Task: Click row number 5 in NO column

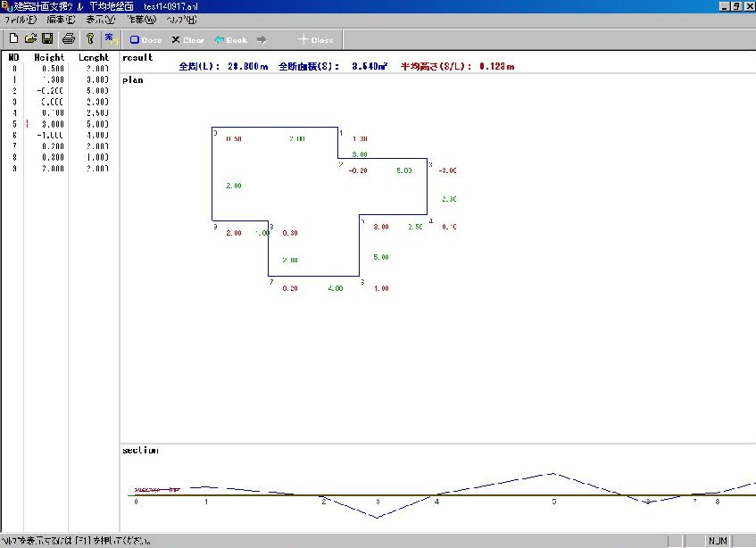Action: tap(14, 124)
